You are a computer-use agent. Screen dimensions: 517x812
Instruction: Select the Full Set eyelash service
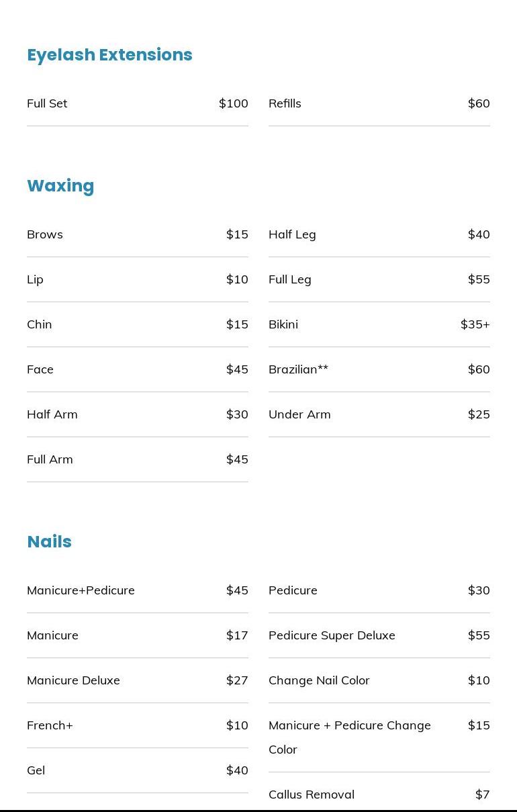coord(138,103)
